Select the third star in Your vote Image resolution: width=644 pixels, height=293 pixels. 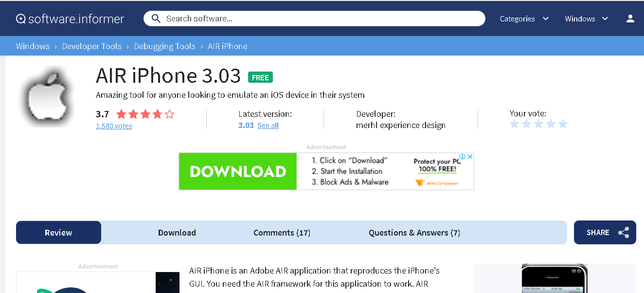[538, 124]
